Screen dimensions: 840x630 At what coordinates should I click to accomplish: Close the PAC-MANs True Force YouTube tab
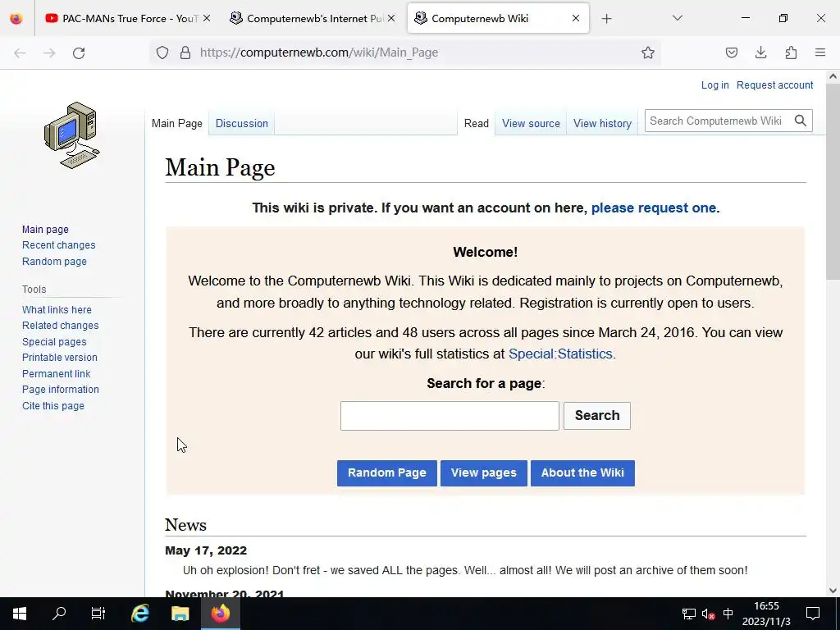point(207,18)
